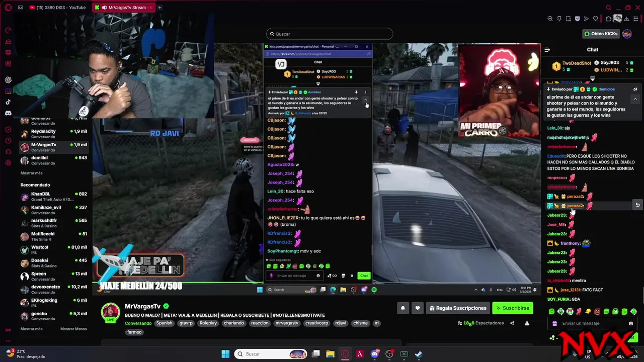
Task: Add page to bookmarks with heart icon
Action: [x=596, y=19]
